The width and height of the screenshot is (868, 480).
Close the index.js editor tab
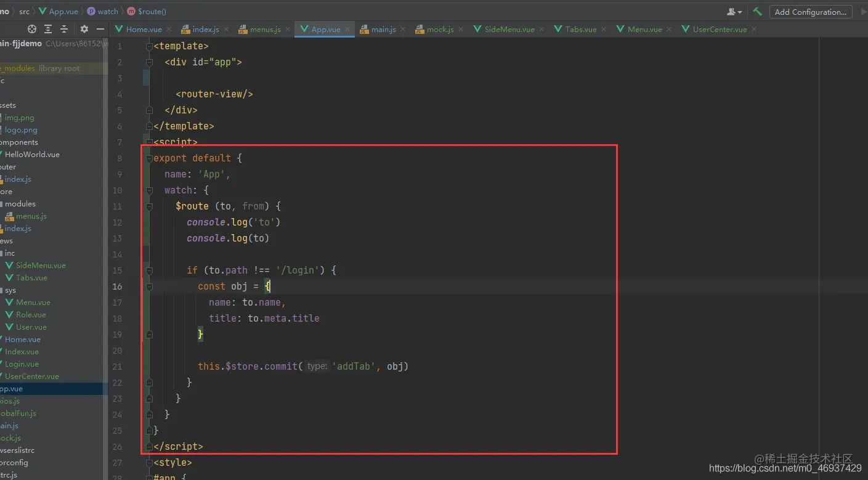(225, 29)
